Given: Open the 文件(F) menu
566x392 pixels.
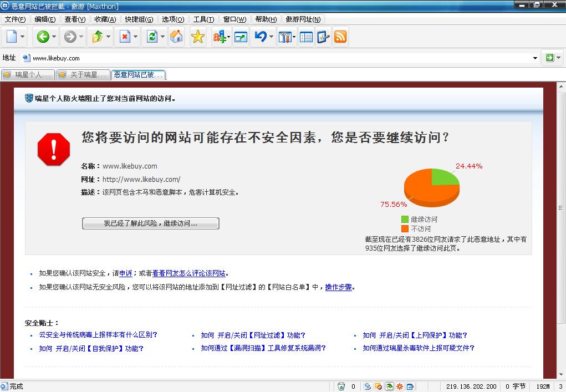Looking at the screenshot, I should coord(15,19).
